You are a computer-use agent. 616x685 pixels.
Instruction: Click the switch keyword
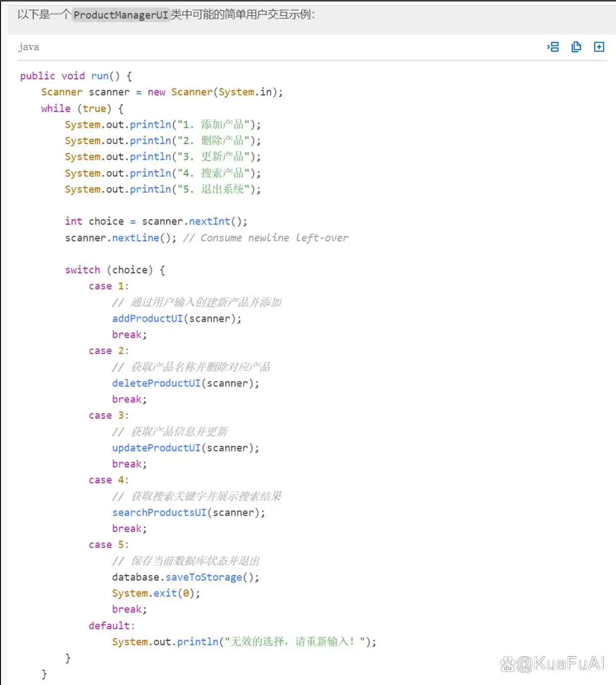82,270
